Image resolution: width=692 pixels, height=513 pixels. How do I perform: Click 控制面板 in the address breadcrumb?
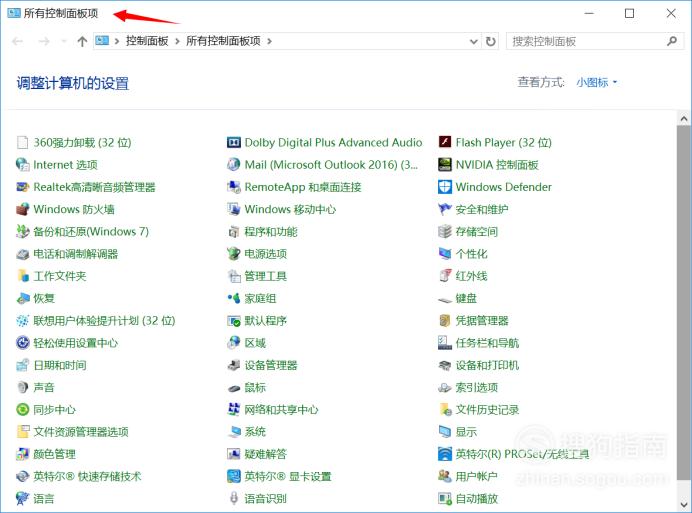coord(147,41)
